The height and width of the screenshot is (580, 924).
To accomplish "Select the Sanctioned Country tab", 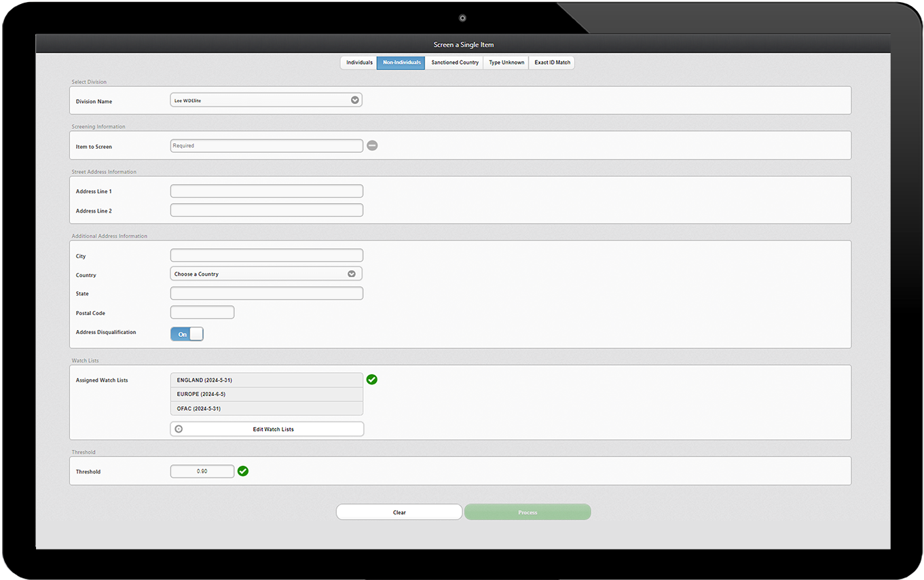I will point(455,62).
